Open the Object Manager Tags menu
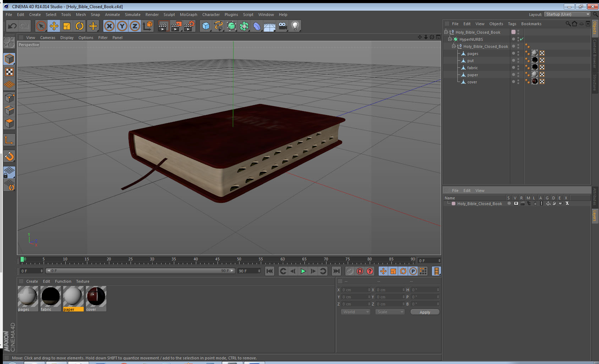The width and height of the screenshot is (599, 364). (512, 24)
